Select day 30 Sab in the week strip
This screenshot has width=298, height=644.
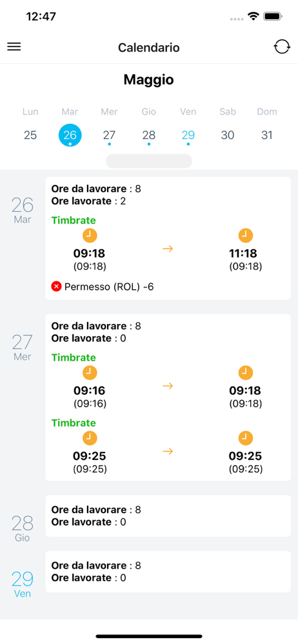228,135
